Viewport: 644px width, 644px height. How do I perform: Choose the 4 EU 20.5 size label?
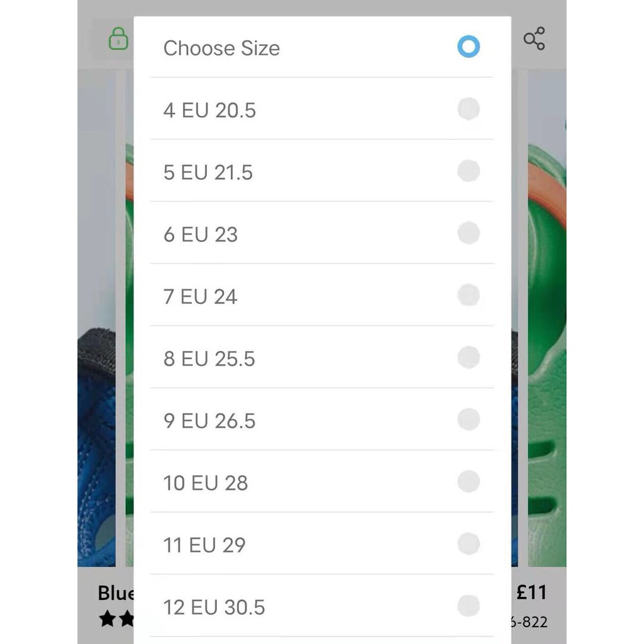tap(209, 110)
